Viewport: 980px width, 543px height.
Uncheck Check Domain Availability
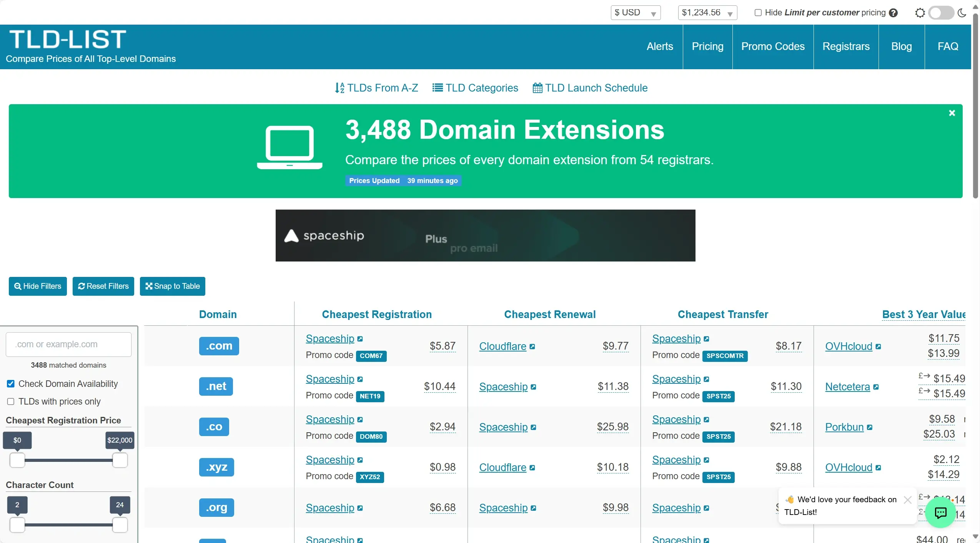[11, 384]
